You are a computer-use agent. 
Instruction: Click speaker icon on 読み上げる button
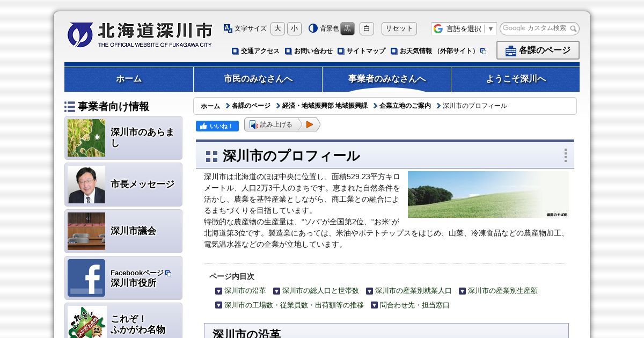[253, 124]
